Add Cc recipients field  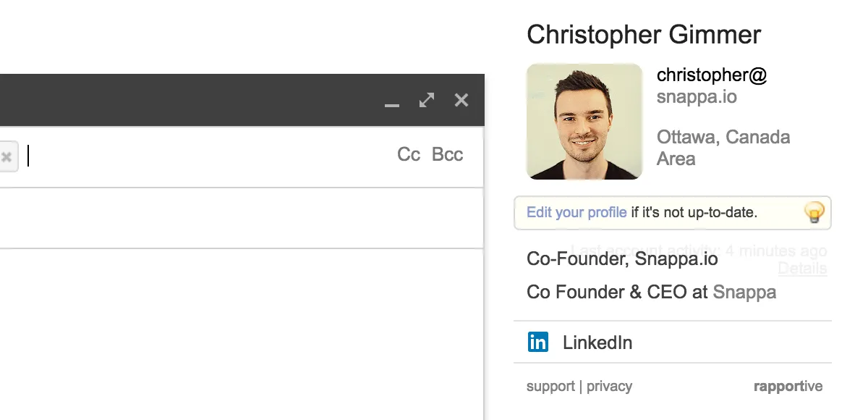tap(409, 155)
